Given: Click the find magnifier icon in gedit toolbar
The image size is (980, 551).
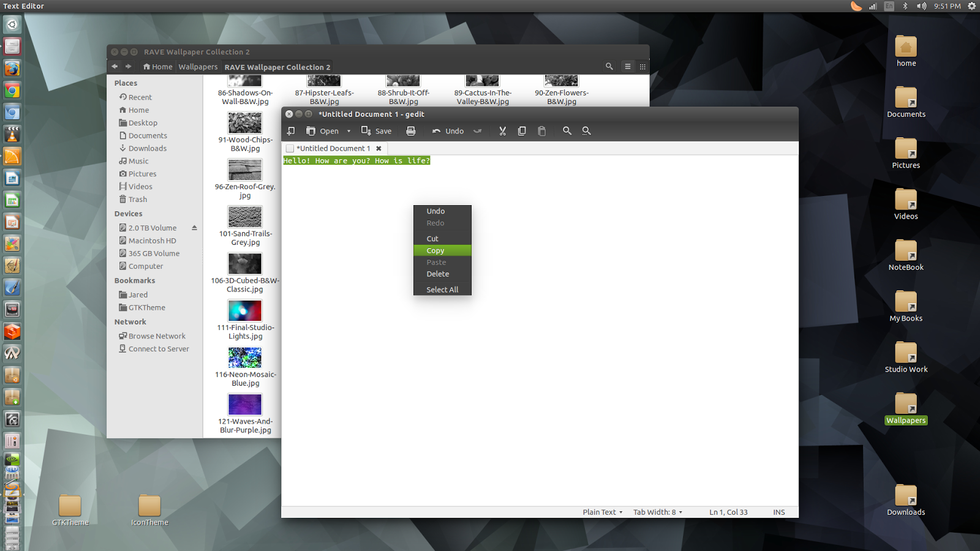Looking at the screenshot, I should 567,131.
